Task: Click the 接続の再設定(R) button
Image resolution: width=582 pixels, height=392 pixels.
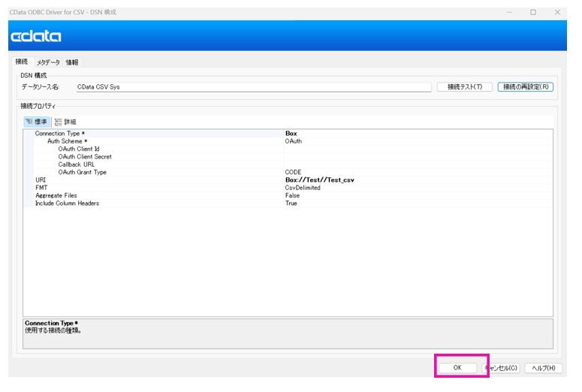Action: coord(526,87)
